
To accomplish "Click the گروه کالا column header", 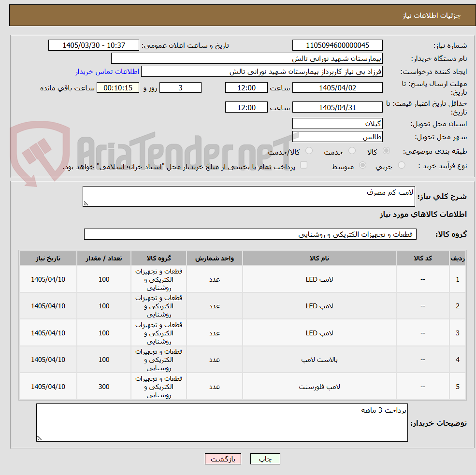I will pos(159,259).
